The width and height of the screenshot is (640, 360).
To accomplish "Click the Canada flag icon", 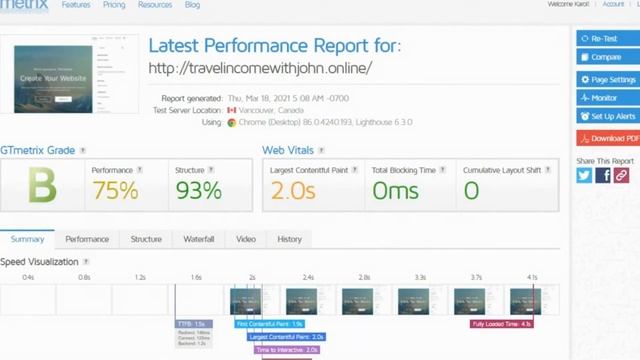I will [x=232, y=110].
